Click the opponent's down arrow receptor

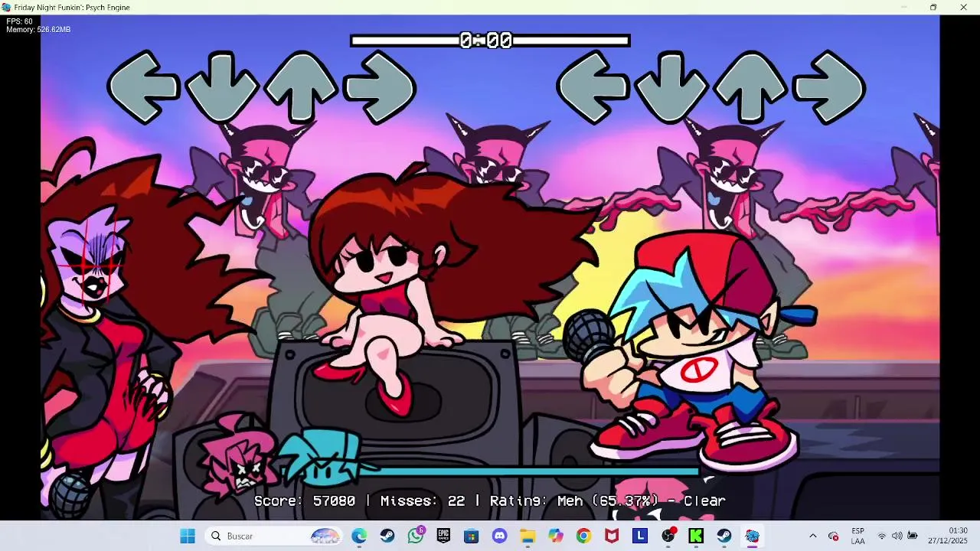tap(222, 86)
